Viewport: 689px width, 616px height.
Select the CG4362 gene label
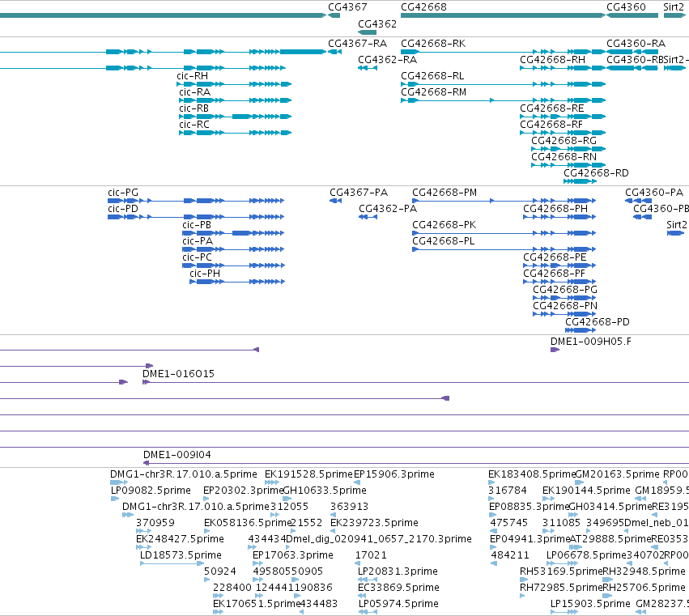[377, 23]
